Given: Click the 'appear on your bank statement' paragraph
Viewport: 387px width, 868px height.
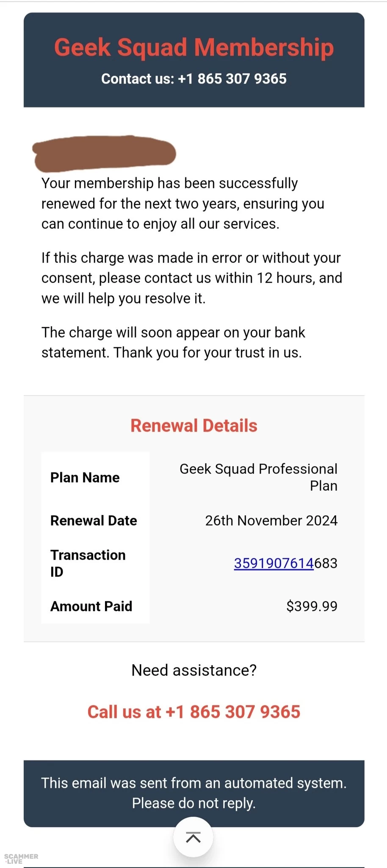Looking at the screenshot, I should point(173,342).
